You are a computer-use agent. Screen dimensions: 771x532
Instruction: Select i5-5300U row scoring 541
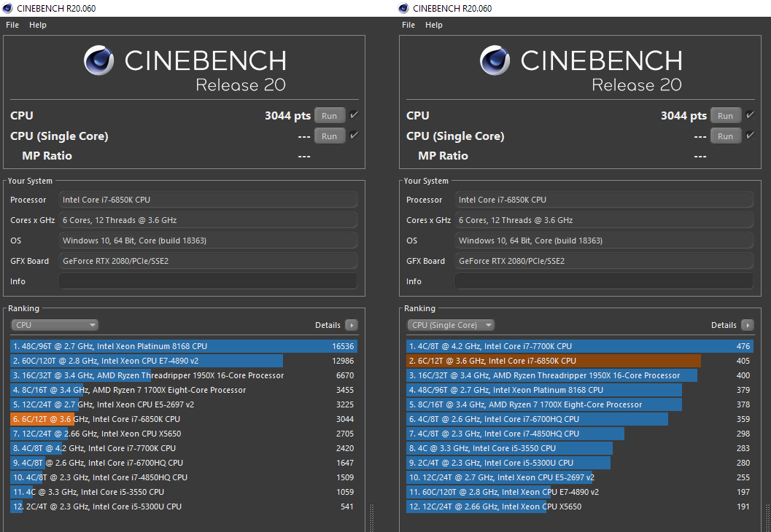point(183,506)
